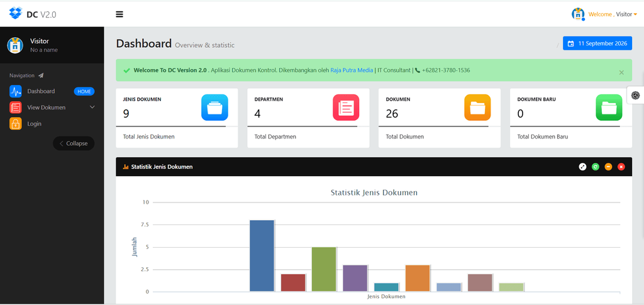Viewport: 644px width, 305px height.
Task: Open Dashboard in the navigation
Action: tap(41, 91)
